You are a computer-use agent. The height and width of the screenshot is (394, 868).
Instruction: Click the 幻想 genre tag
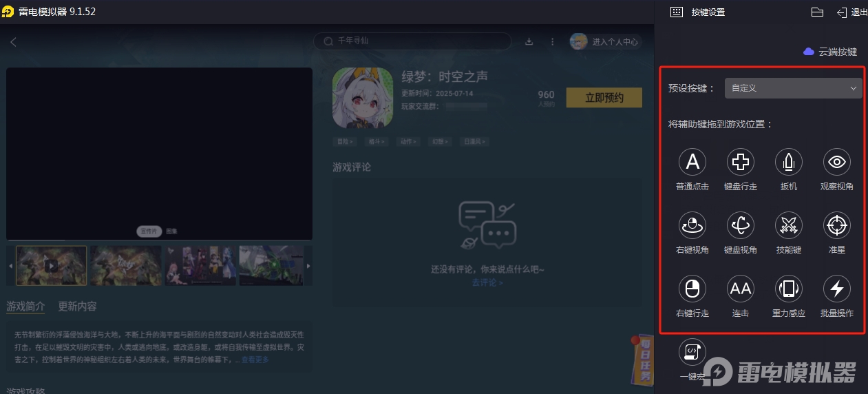click(439, 141)
